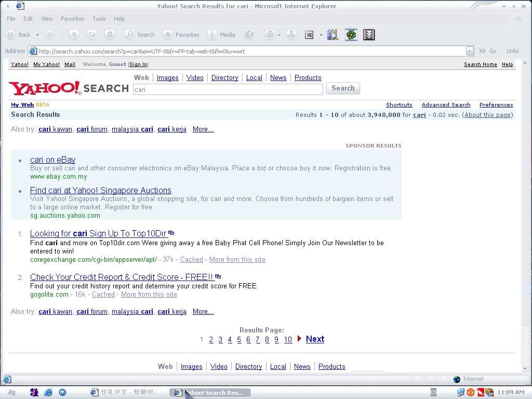532x399 pixels.
Task: Click the Yahoo! Search Results taskbar button
Action: [210, 393]
